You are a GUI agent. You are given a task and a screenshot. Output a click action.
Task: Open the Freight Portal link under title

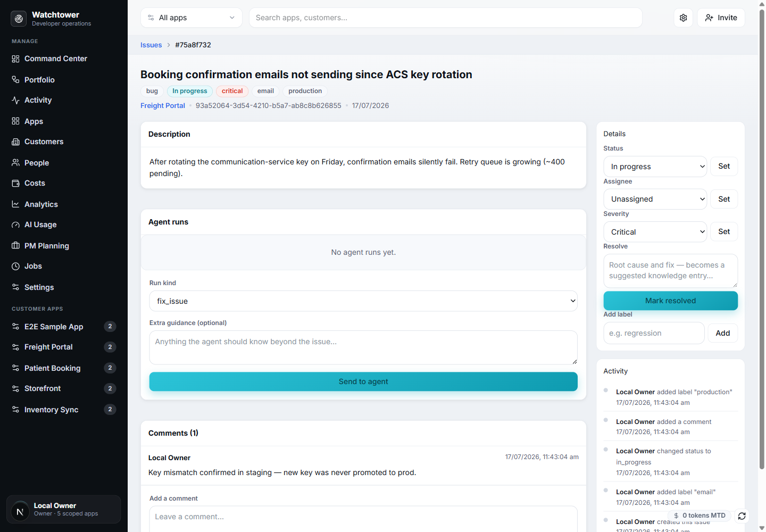163,106
